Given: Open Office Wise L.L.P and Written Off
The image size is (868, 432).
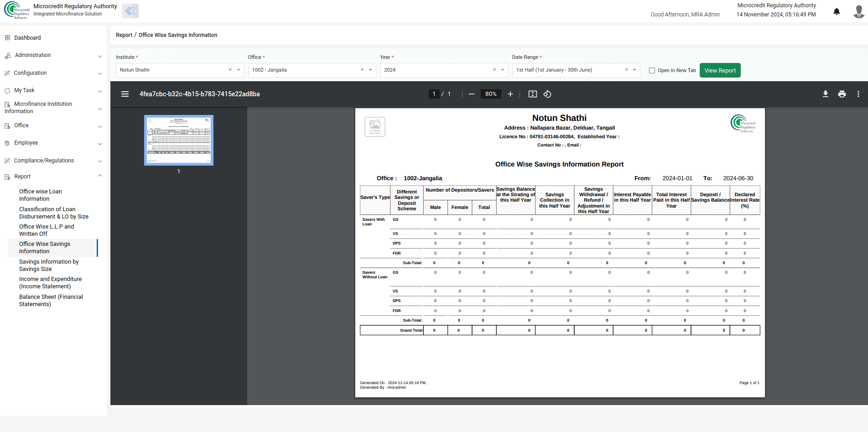Looking at the screenshot, I should [47, 230].
